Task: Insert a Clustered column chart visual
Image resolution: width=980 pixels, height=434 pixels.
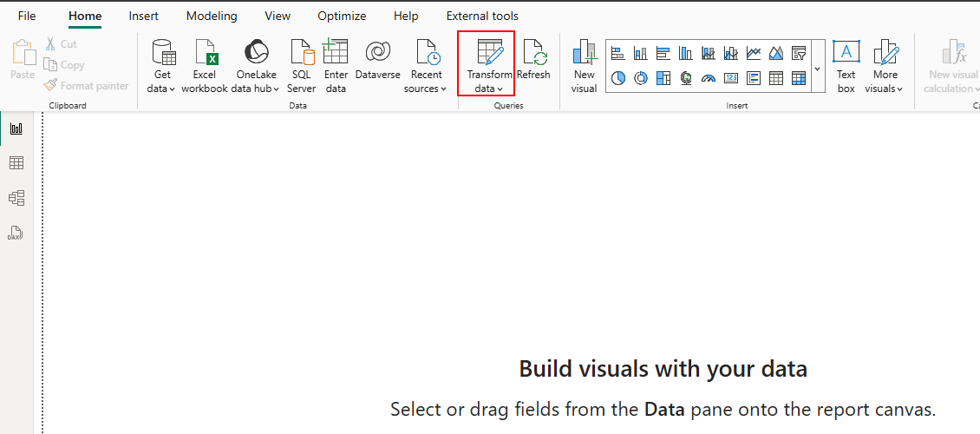Action: coord(686,53)
